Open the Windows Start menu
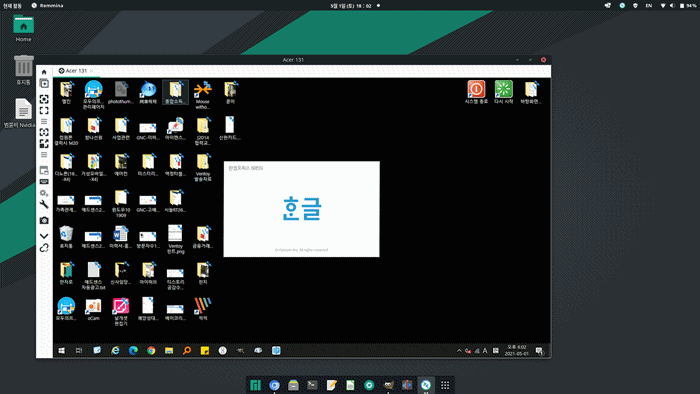Image resolution: width=700 pixels, height=394 pixels. tap(62, 351)
